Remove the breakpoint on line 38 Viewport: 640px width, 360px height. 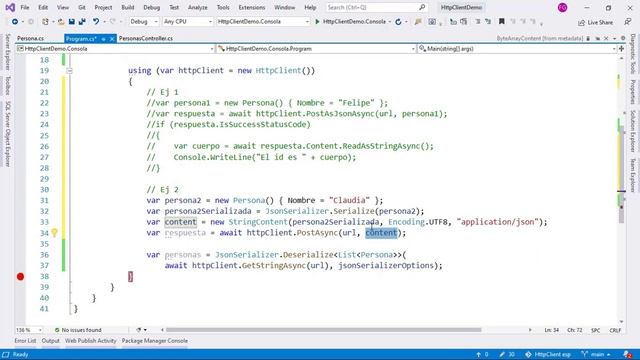tap(20, 276)
